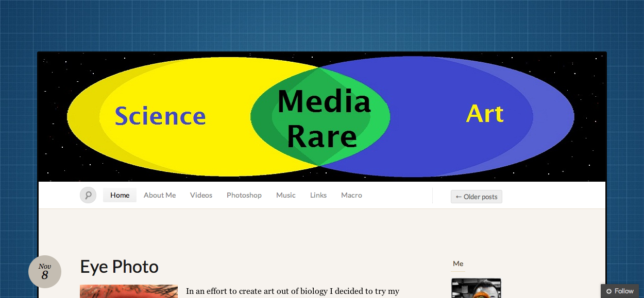Open the Macro menu item

click(x=351, y=195)
